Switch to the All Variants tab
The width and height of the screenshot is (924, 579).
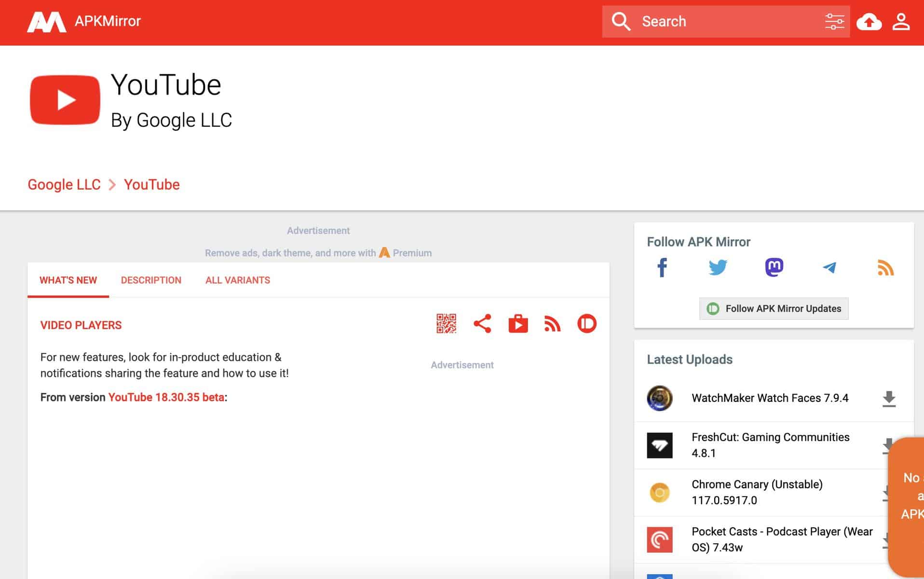pyautogui.click(x=238, y=280)
